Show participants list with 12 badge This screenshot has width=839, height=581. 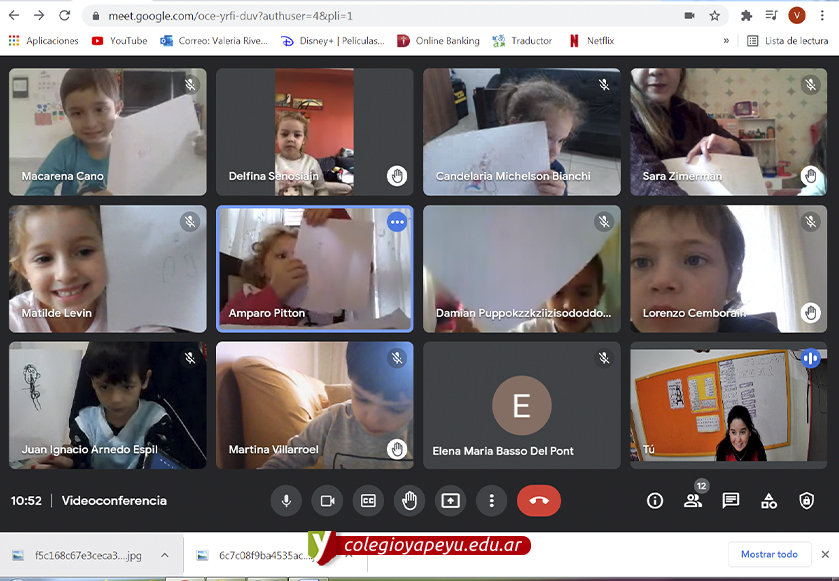pos(693,501)
